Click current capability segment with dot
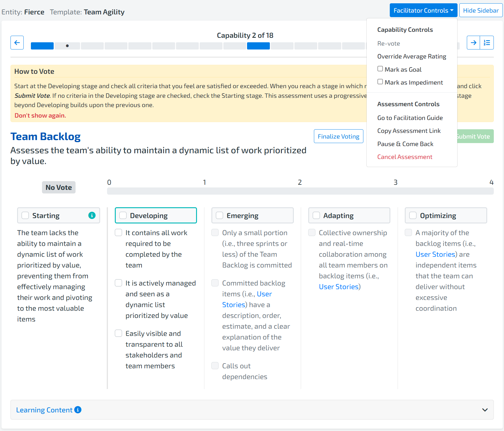504x431 pixels. pyautogui.click(x=67, y=46)
